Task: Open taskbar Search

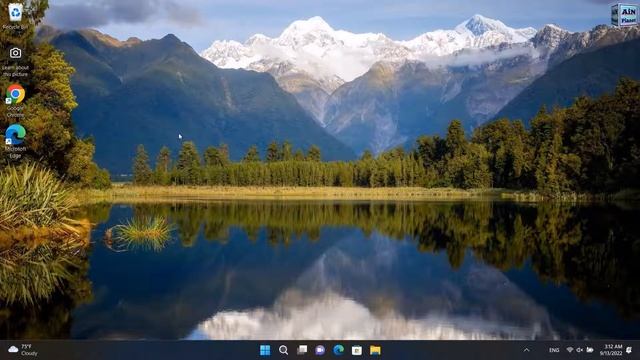Action: coord(283,350)
